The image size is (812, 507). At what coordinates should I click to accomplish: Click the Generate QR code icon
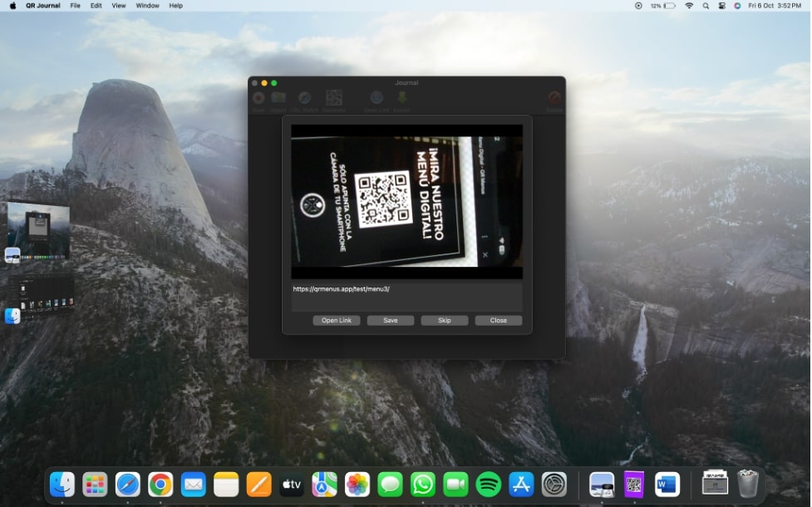(333, 98)
